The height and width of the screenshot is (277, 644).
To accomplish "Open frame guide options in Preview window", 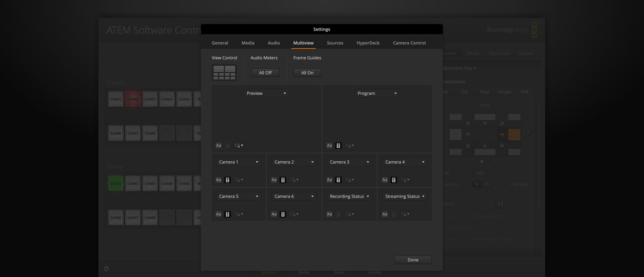I will point(239,146).
